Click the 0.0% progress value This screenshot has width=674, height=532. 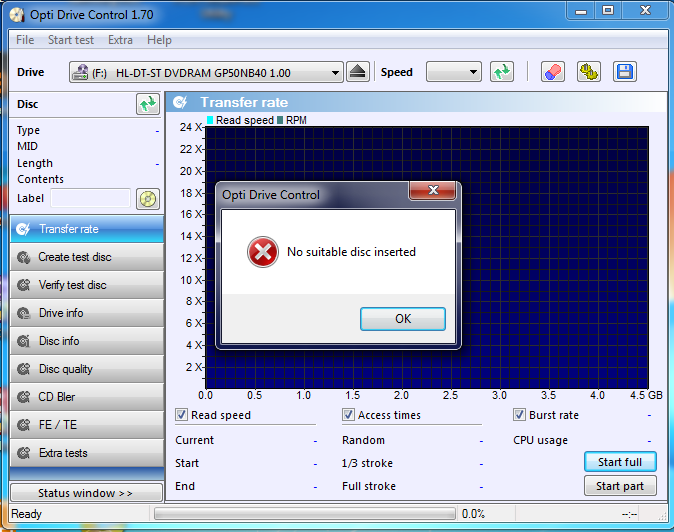point(473,514)
